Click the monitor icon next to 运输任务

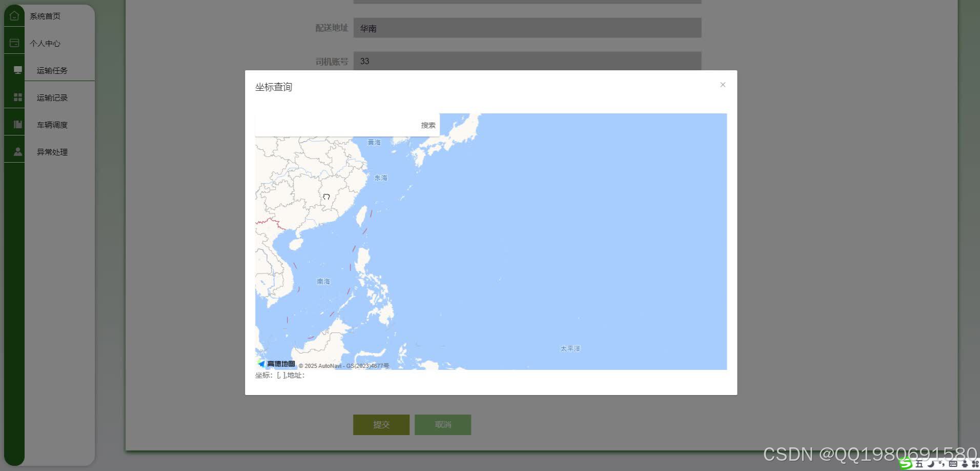17,69
